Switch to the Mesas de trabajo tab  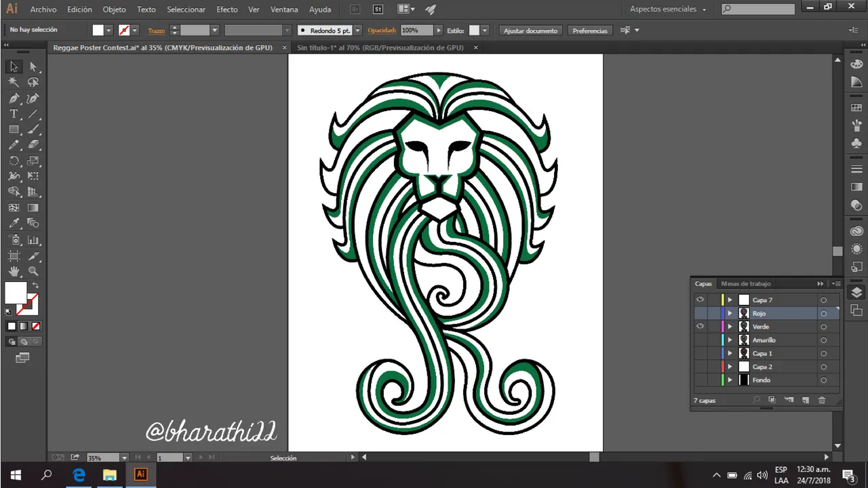[745, 284]
